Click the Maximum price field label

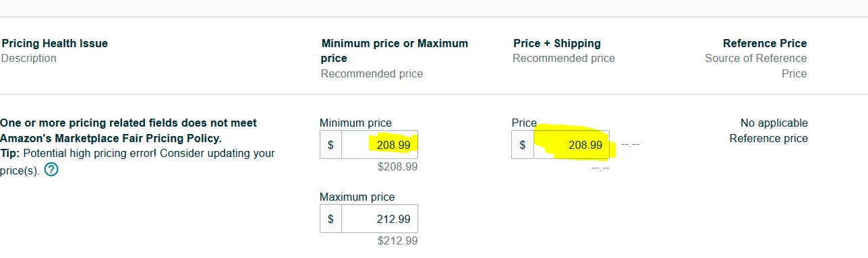pyautogui.click(x=357, y=197)
